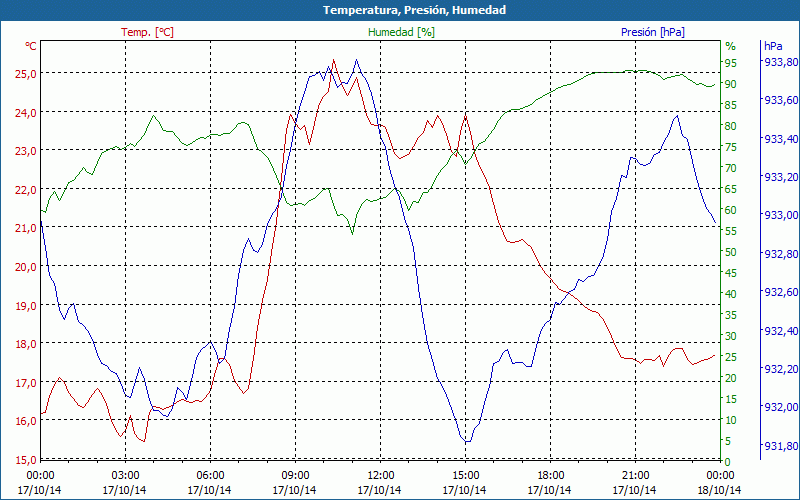Click the '933,80' pressure axis value

coord(780,62)
